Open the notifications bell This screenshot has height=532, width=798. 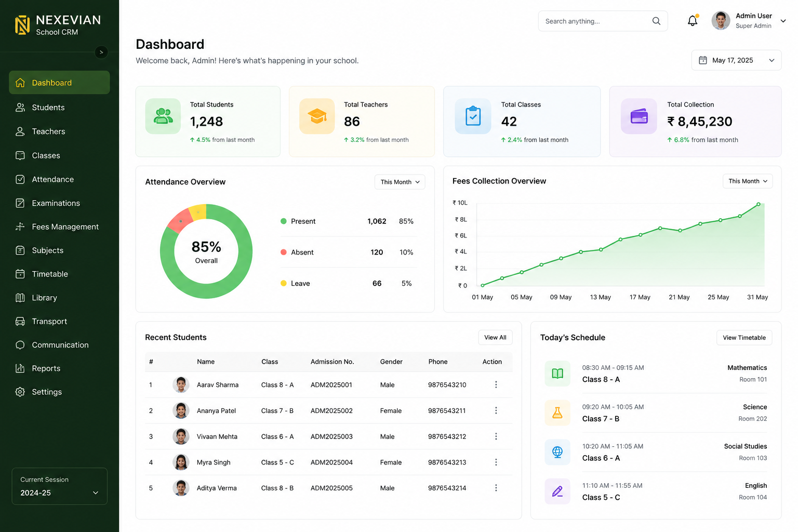click(x=693, y=21)
